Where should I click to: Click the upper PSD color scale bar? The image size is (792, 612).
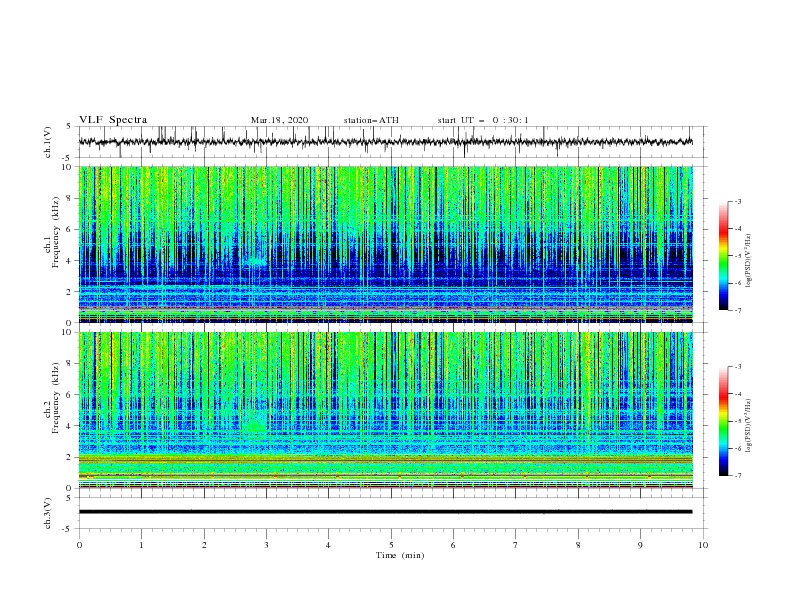tap(723, 256)
